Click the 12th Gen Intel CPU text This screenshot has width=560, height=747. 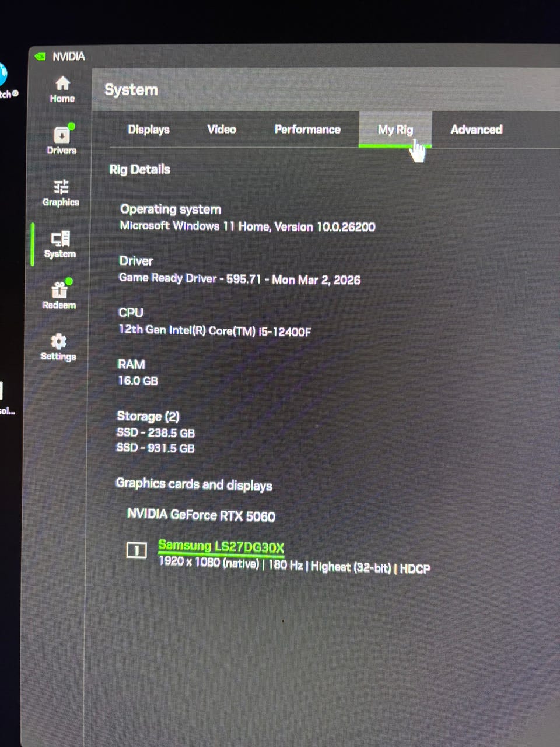pyautogui.click(x=215, y=330)
